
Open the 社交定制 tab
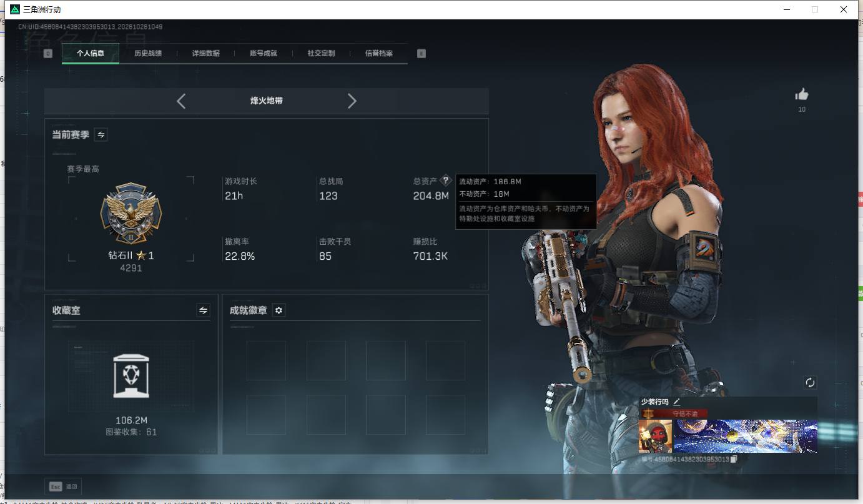pyautogui.click(x=321, y=54)
